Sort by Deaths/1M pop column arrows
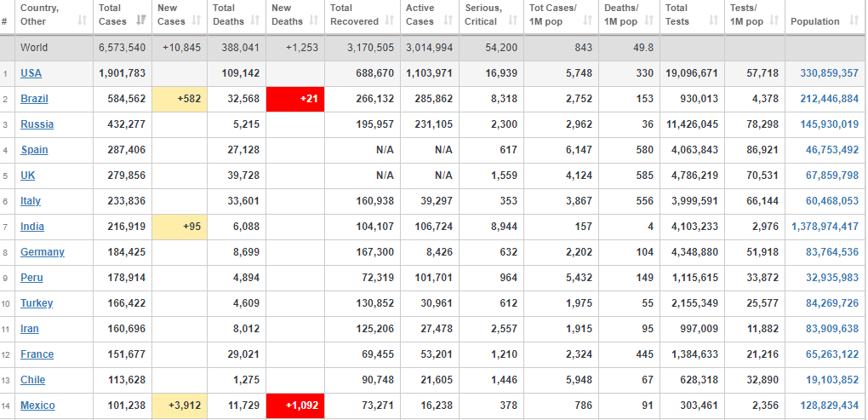The image size is (868, 420). click(x=648, y=21)
